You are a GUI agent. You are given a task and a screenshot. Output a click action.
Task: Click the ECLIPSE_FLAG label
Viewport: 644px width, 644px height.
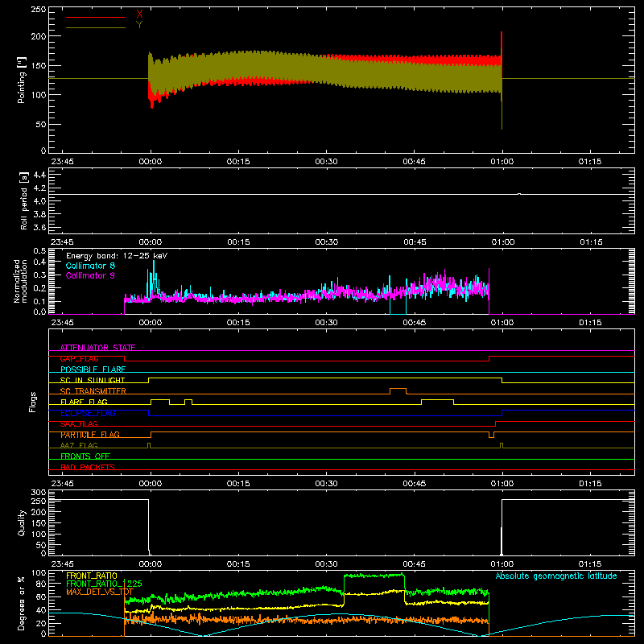point(88,413)
